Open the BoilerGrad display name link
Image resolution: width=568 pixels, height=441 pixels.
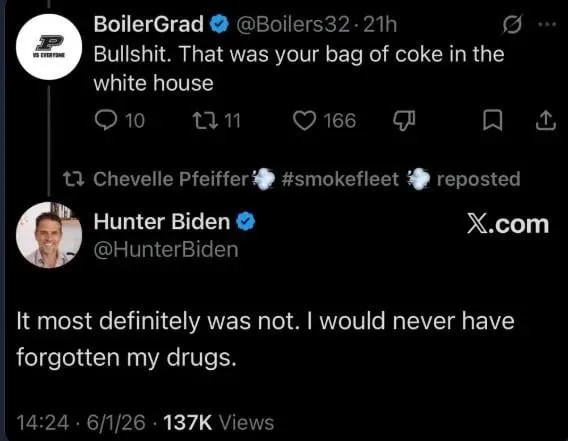149,24
